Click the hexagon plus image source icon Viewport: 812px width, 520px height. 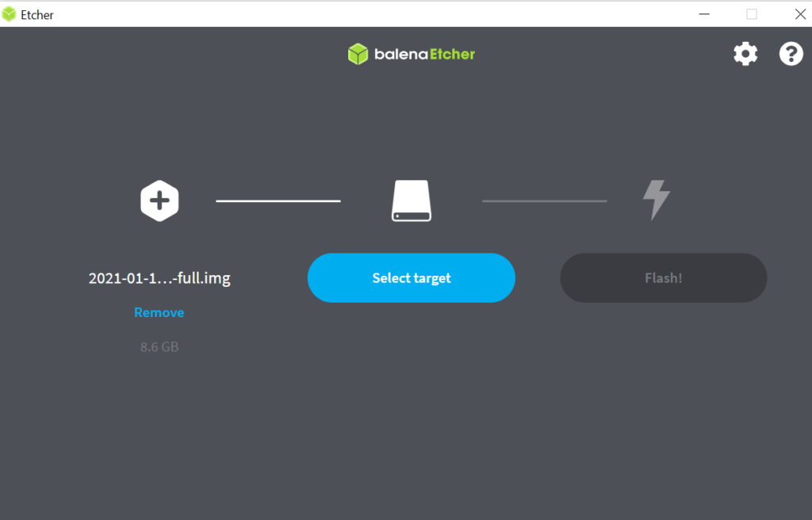pos(159,201)
